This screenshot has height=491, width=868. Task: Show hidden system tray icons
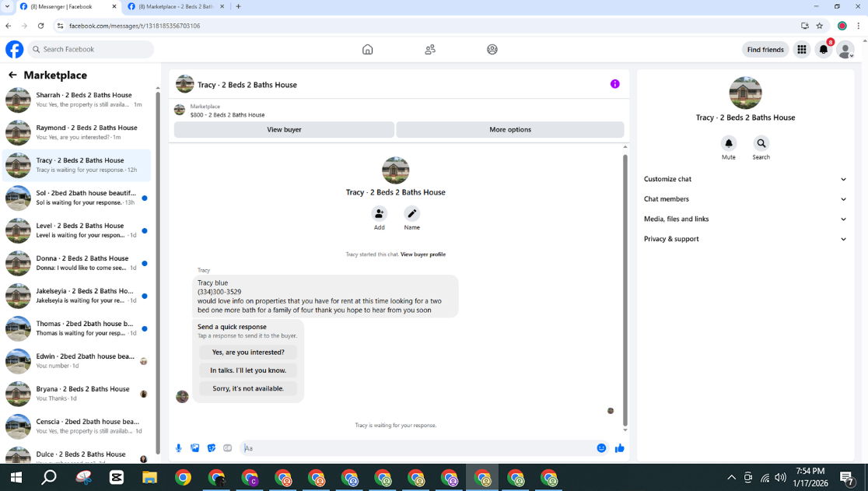pyautogui.click(x=731, y=477)
